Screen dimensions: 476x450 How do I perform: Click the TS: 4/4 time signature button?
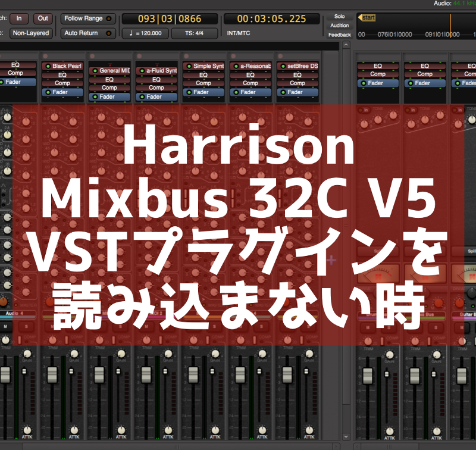point(195,33)
